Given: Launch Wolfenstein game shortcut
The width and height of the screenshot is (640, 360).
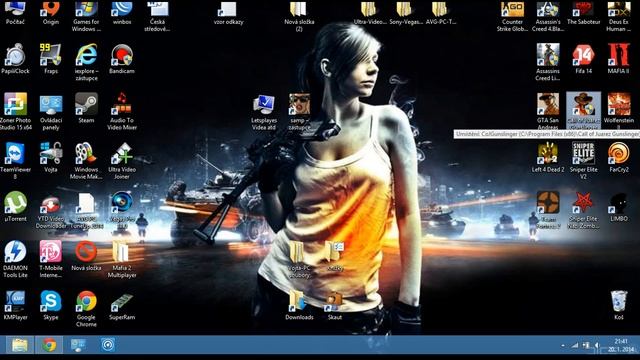Looking at the screenshot, I should [618, 111].
